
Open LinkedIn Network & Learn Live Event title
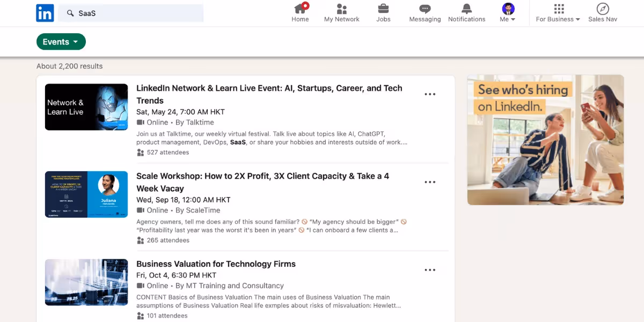[269, 94]
